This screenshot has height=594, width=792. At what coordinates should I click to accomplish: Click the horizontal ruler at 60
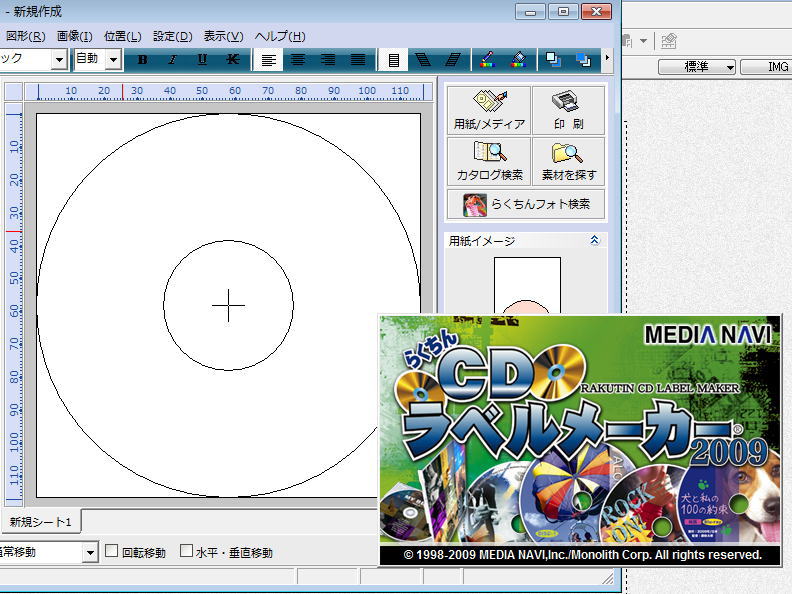coord(235,91)
